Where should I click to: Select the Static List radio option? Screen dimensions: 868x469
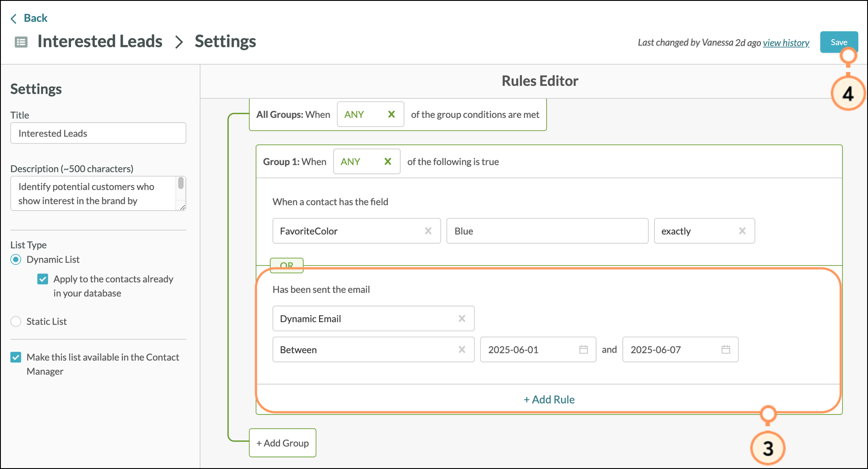pos(16,322)
